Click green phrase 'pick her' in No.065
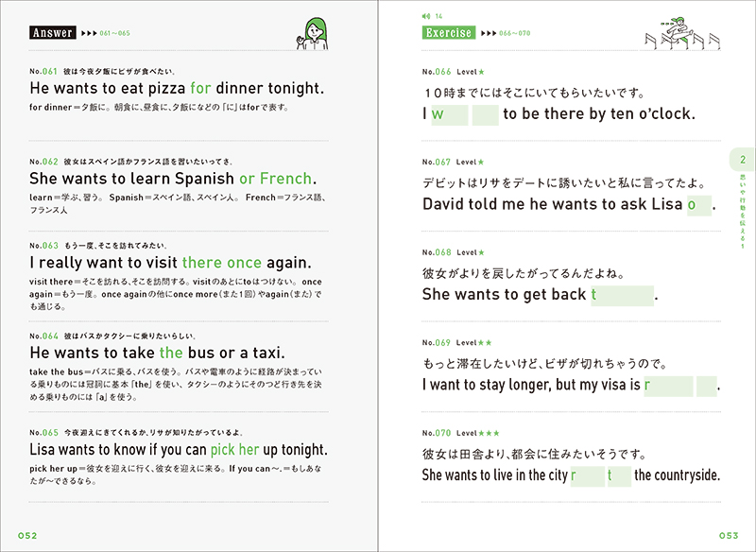756x552 pixels. (x=235, y=449)
